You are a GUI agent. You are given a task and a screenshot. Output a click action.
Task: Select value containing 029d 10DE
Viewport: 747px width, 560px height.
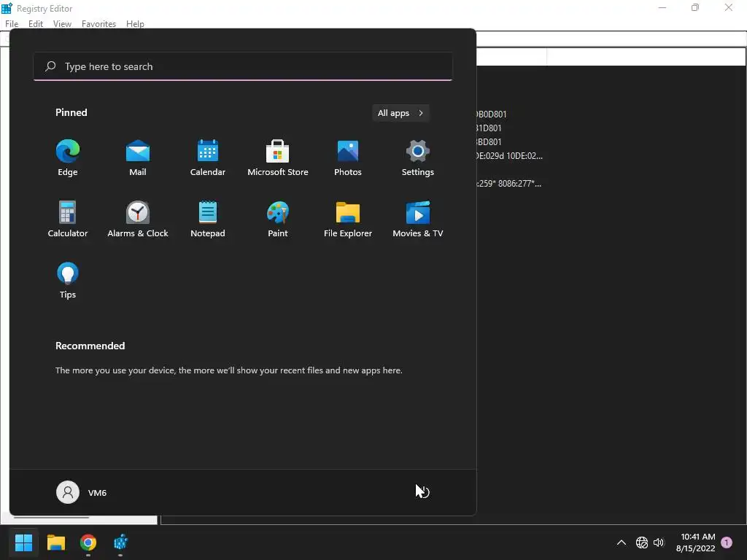[510, 156]
